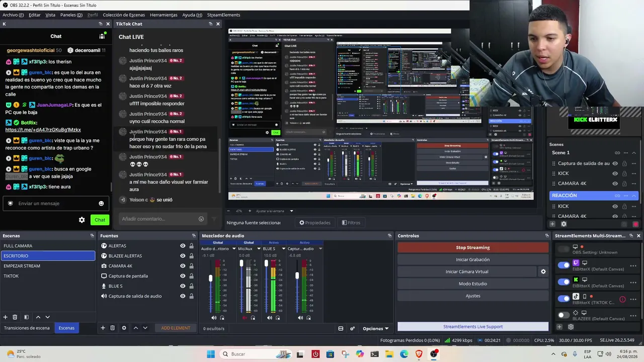Toggle lock on the BLUE S source

click(191, 286)
